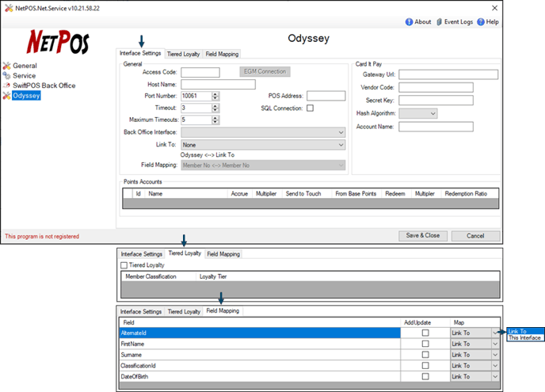Close the NetPOS service window
545x392 pixels.
tap(494, 8)
